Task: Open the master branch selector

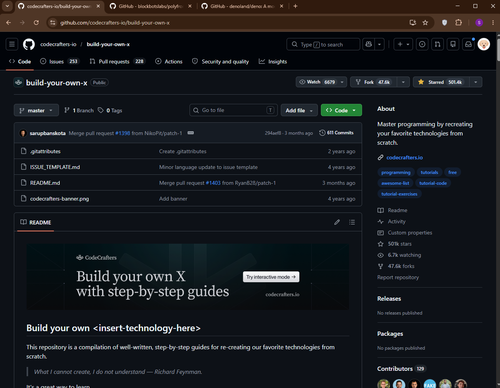Action: tap(36, 110)
